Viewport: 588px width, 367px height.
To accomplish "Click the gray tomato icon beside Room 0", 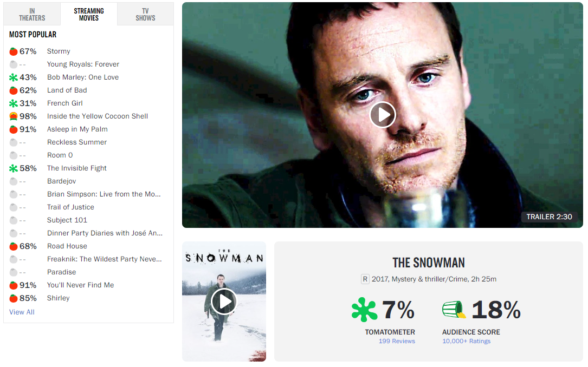I will pyautogui.click(x=14, y=155).
